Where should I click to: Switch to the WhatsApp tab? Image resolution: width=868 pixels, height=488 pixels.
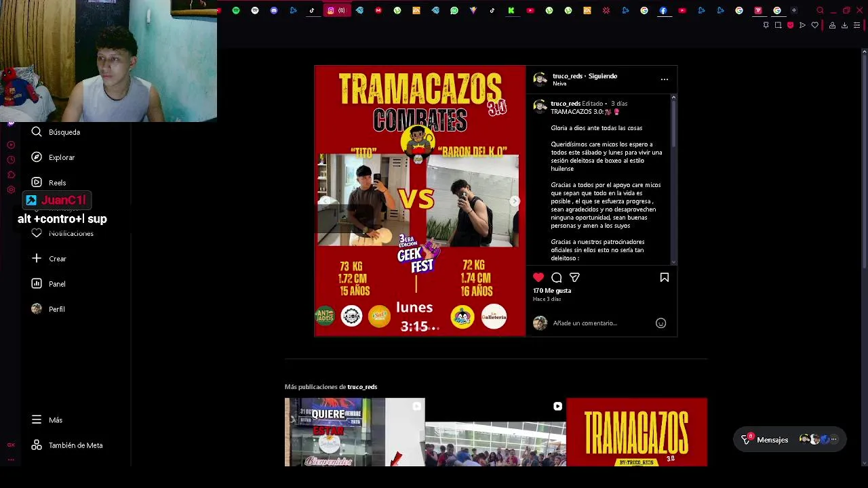pos(454,10)
